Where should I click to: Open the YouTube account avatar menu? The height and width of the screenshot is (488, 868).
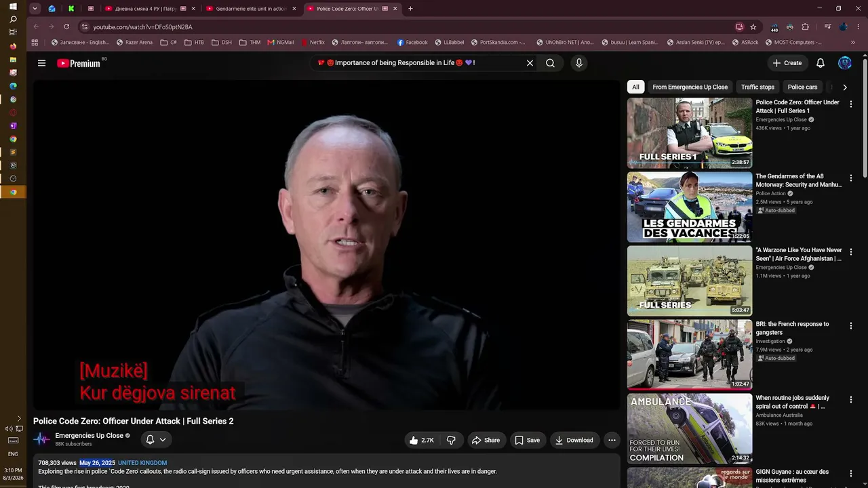tap(845, 63)
